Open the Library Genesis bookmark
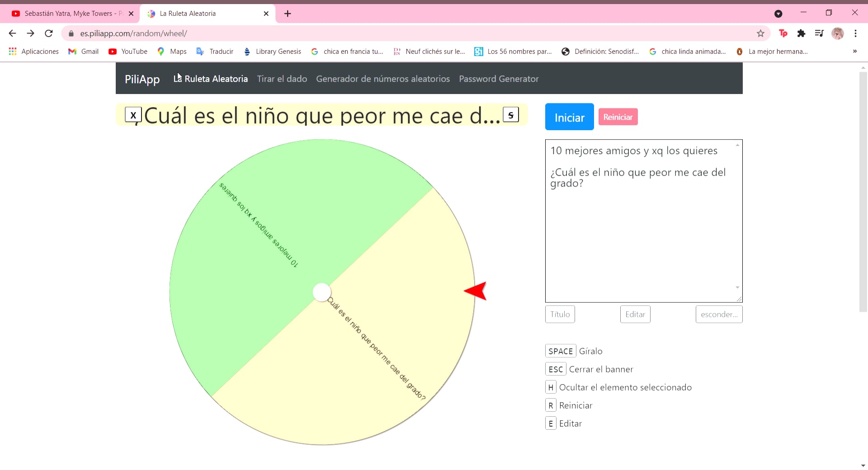868x470 pixels. pos(272,51)
